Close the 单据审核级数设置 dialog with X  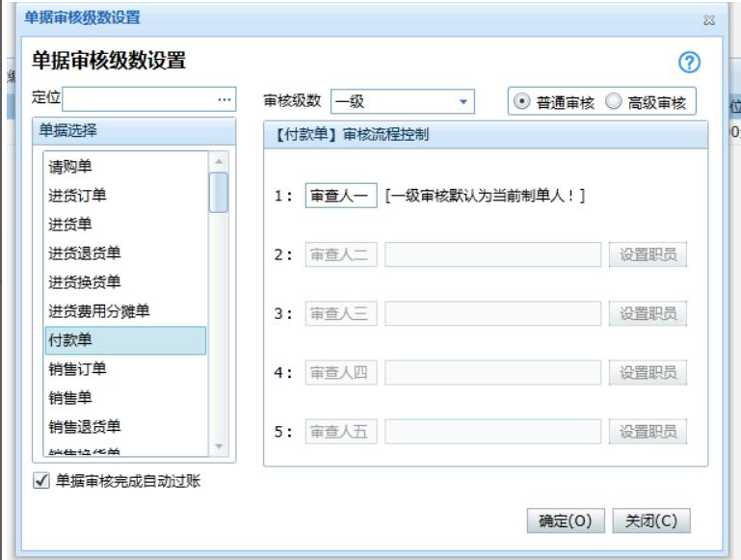709,20
